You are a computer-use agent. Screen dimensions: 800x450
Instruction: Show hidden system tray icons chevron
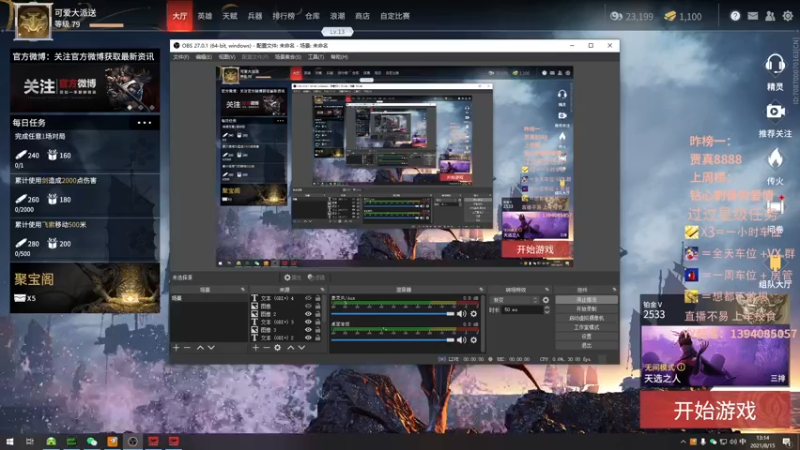pyautogui.click(x=683, y=442)
